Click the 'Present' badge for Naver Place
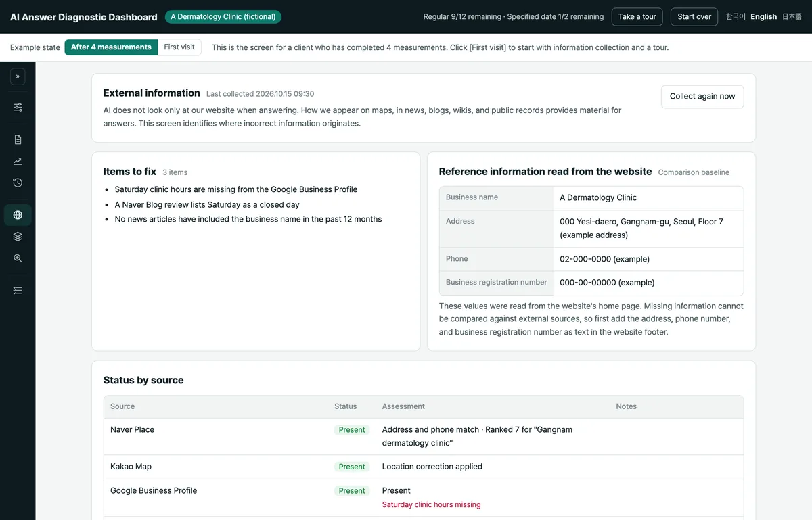 352,430
